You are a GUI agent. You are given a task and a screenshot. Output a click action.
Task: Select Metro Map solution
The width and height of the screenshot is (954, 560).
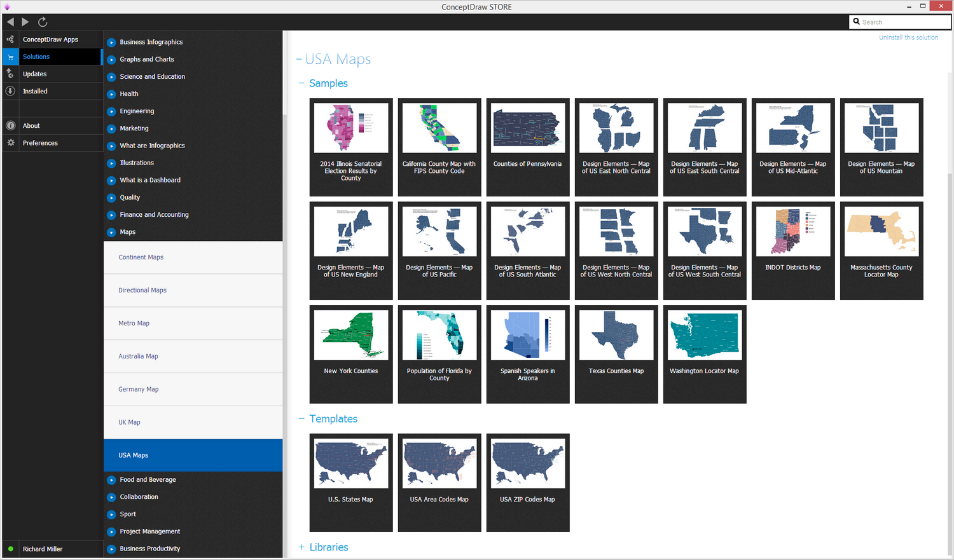193,324
